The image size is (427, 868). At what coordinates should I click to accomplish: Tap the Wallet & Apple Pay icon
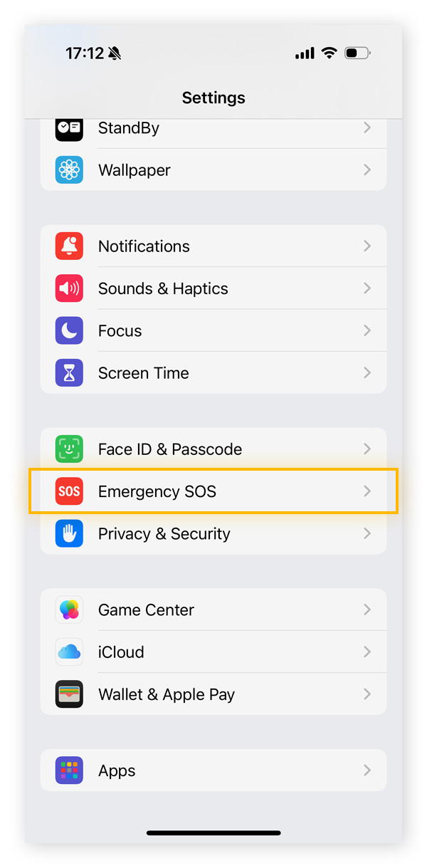[69, 694]
